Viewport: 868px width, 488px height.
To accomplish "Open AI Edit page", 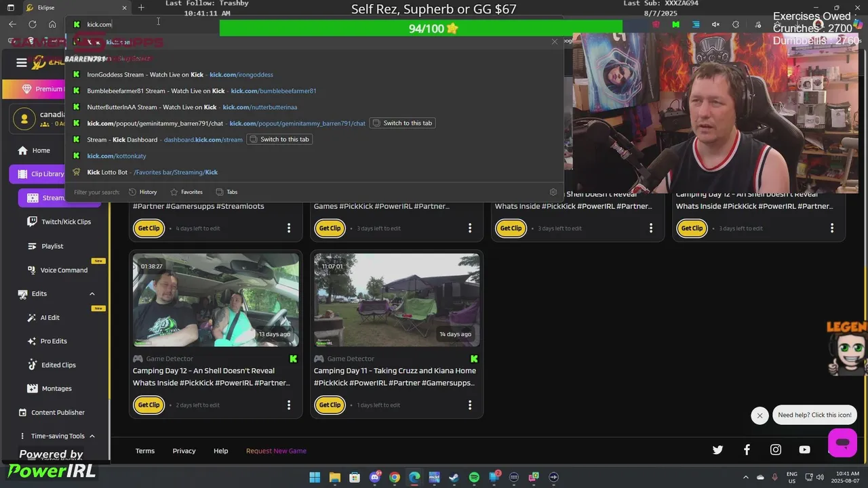I will click(43, 317).
